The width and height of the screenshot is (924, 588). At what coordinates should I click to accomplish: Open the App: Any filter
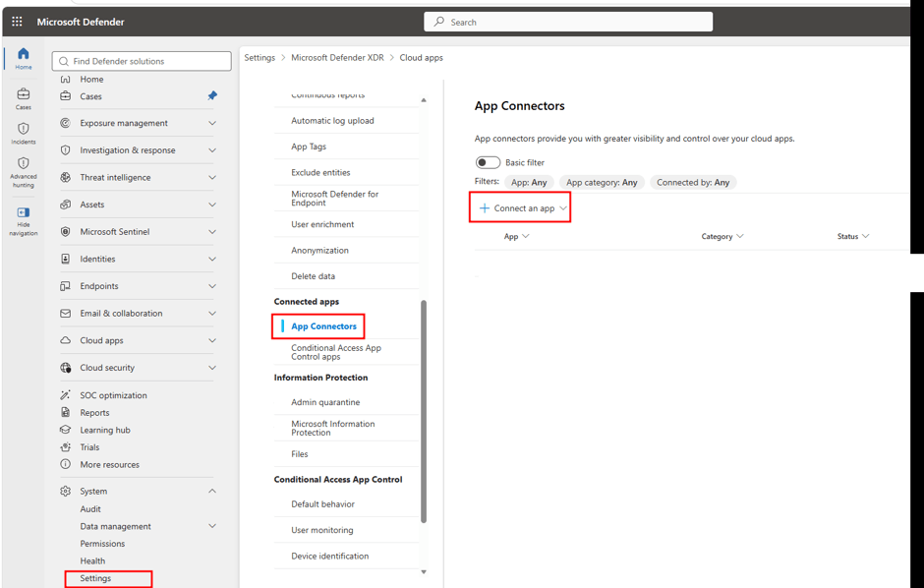tap(529, 183)
